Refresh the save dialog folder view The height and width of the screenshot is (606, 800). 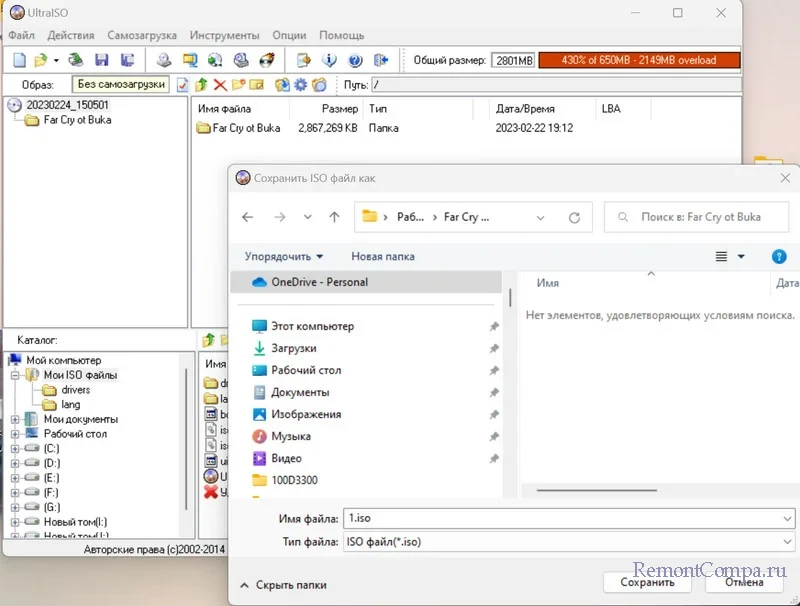pyautogui.click(x=574, y=218)
